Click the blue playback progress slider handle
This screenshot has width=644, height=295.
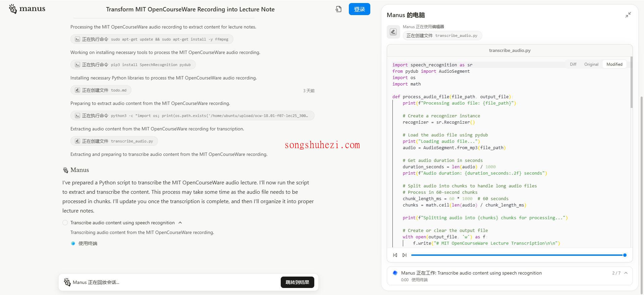click(x=625, y=255)
